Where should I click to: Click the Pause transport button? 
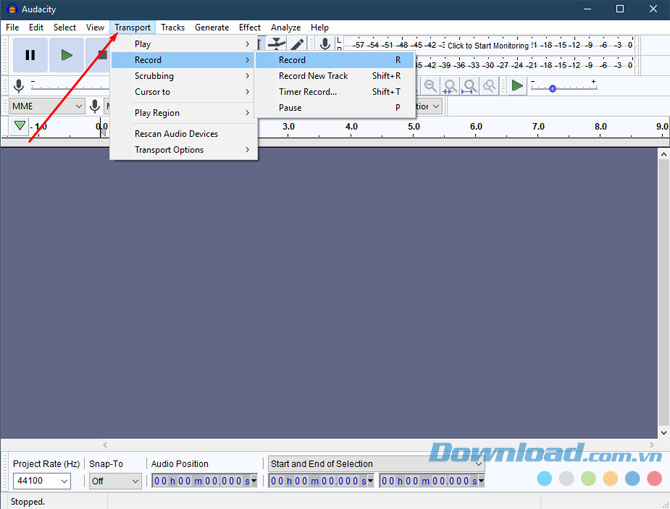[x=30, y=55]
